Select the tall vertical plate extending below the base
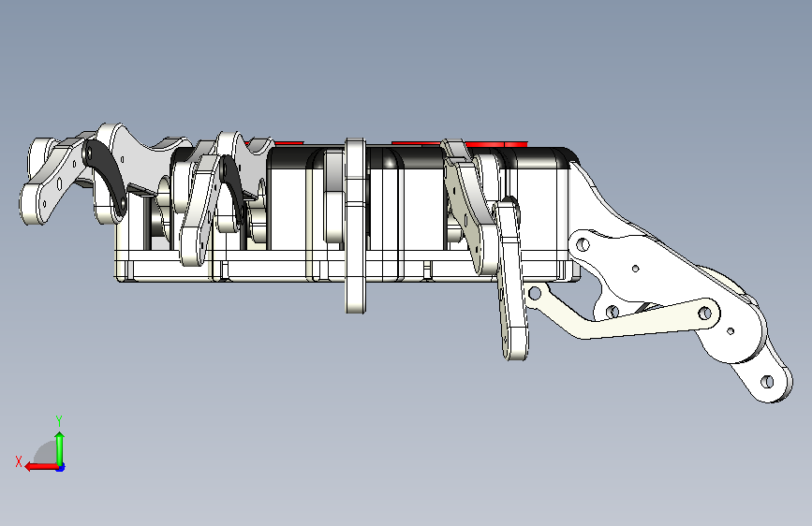The width and height of the screenshot is (812, 526). [x=511, y=280]
